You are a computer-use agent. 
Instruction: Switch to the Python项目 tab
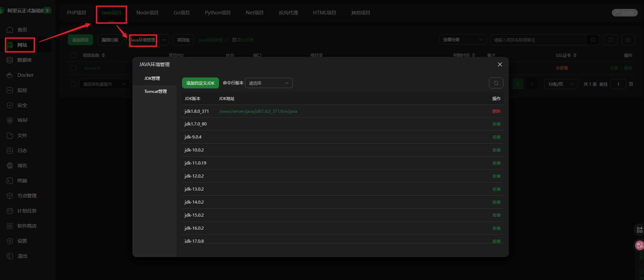[x=218, y=13]
